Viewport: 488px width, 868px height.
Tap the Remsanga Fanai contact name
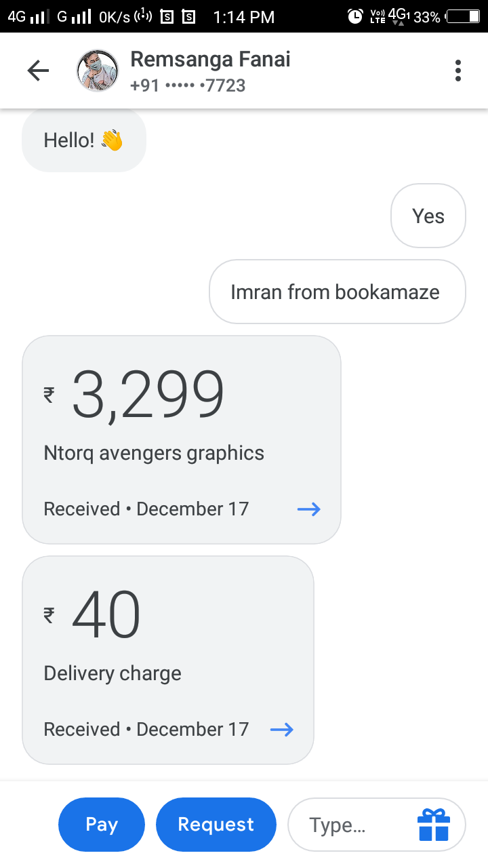click(210, 60)
